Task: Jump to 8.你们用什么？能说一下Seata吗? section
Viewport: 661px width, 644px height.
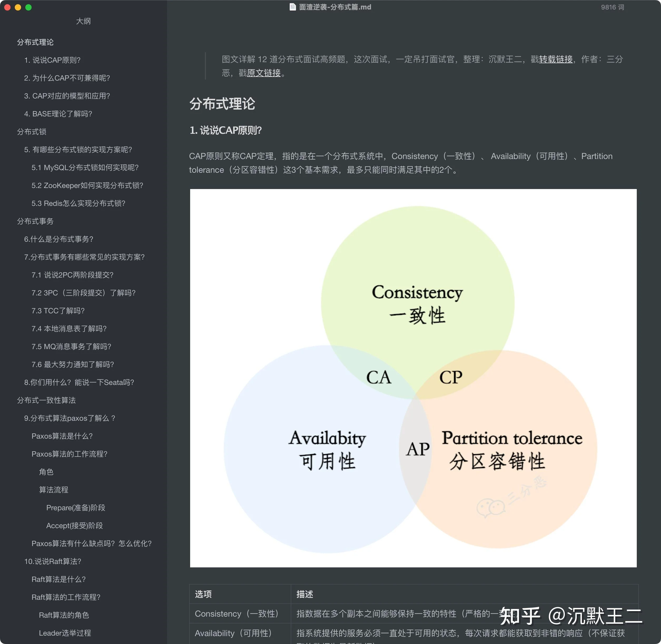Action: tap(79, 382)
